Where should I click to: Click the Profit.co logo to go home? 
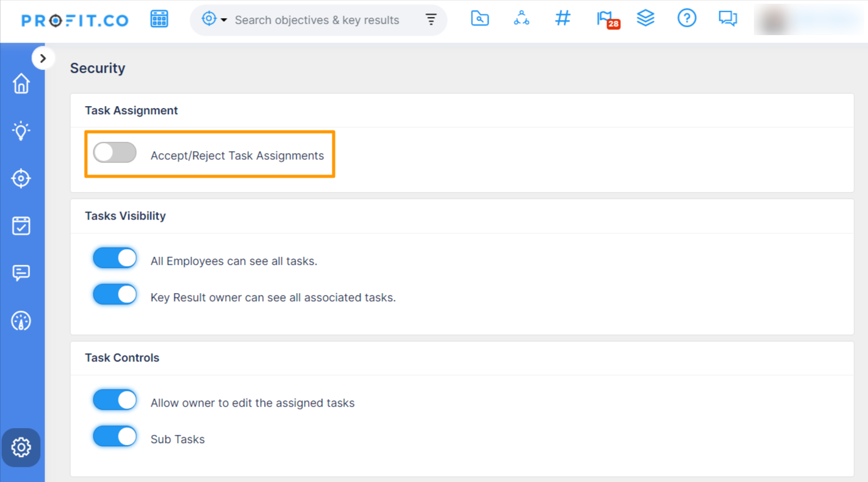[x=75, y=19]
